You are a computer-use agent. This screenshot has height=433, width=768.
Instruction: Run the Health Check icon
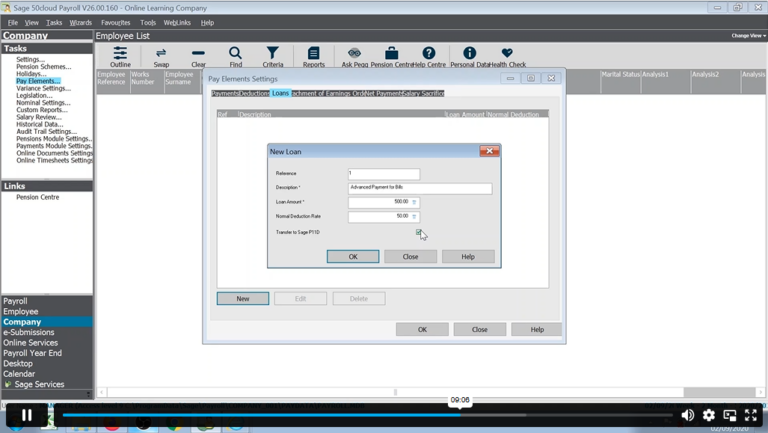pyautogui.click(x=507, y=55)
